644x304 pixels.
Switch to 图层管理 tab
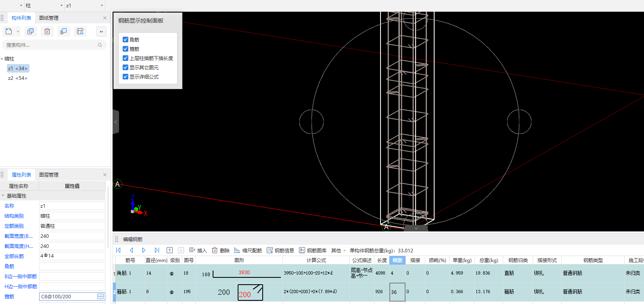pos(49,175)
